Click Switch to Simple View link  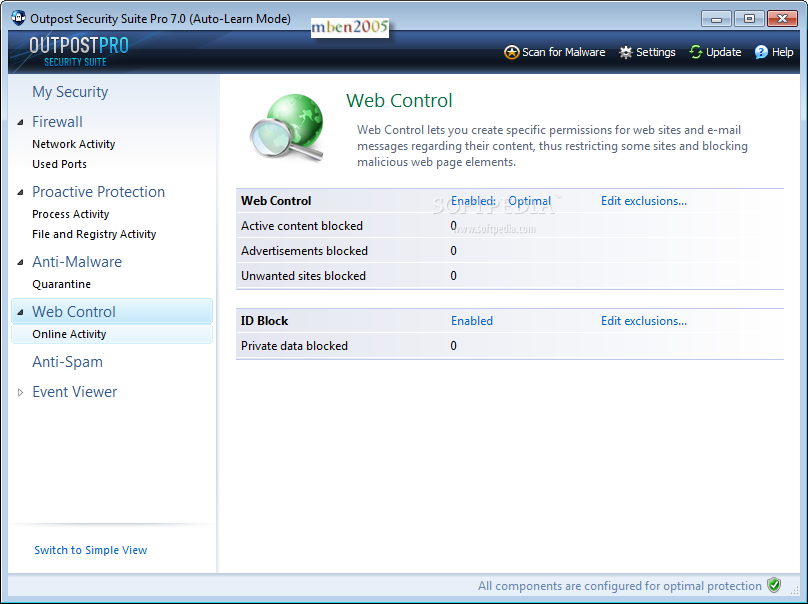click(90, 550)
